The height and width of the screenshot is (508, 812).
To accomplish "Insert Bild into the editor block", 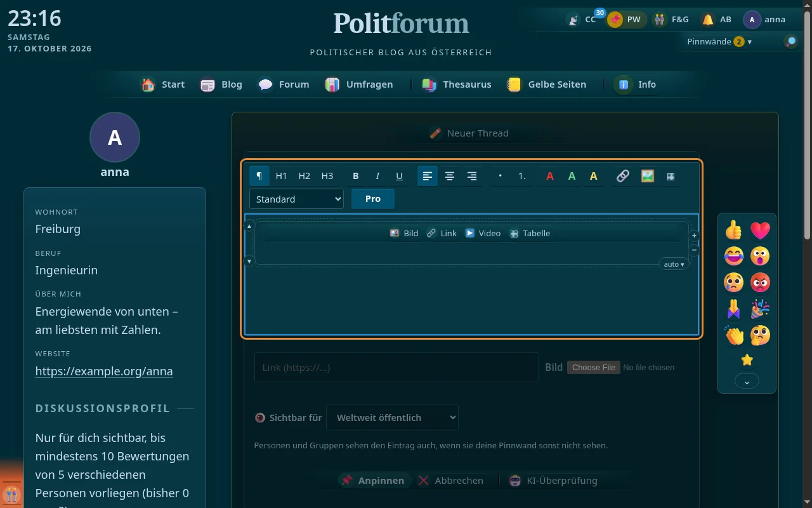I will pos(404,233).
